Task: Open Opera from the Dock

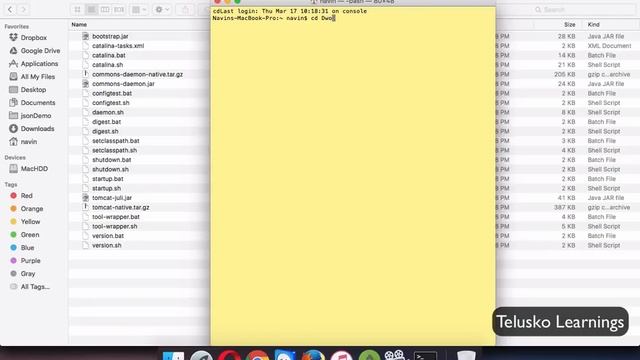Action: (x=229, y=355)
